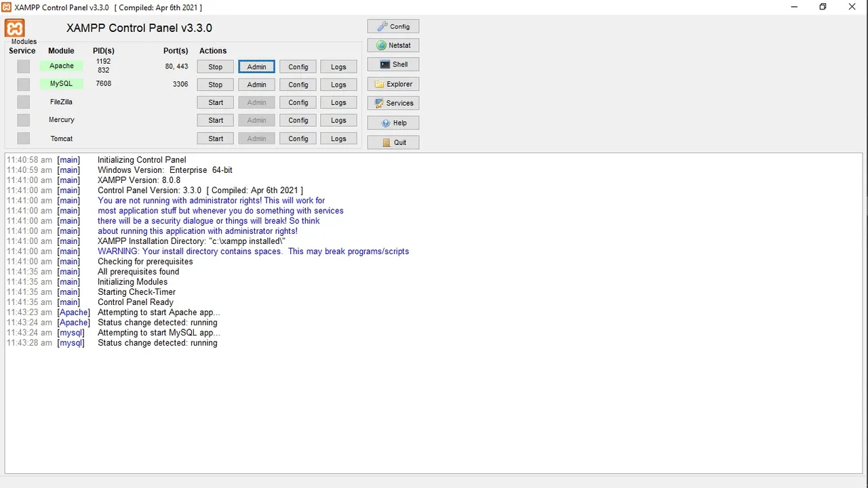The height and width of the screenshot is (488, 868).
Task: Click log line 'XAMPP Installation Directory'
Action: [191, 241]
